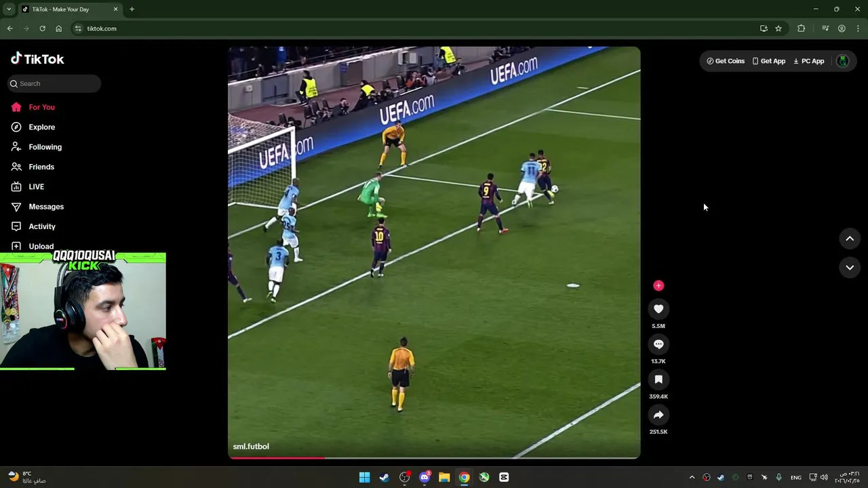The width and height of the screenshot is (868, 488).
Task: Open OBS Studio from the taskbar
Action: tap(404, 477)
